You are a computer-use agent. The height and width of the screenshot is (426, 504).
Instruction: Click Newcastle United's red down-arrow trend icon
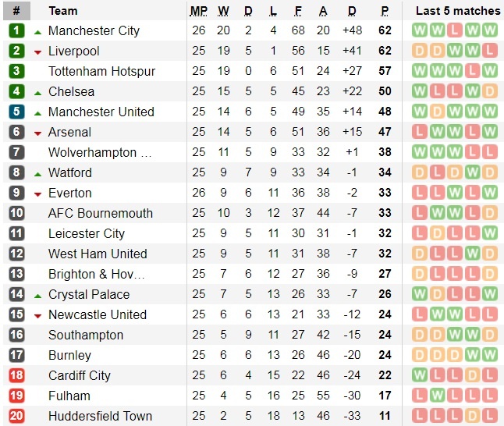pyautogui.click(x=37, y=315)
